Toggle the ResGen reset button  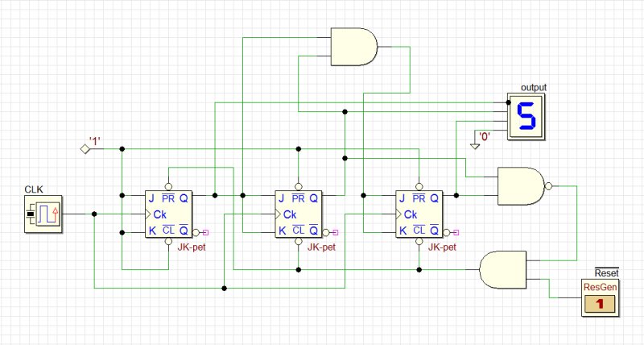click(x=600, y=304)
